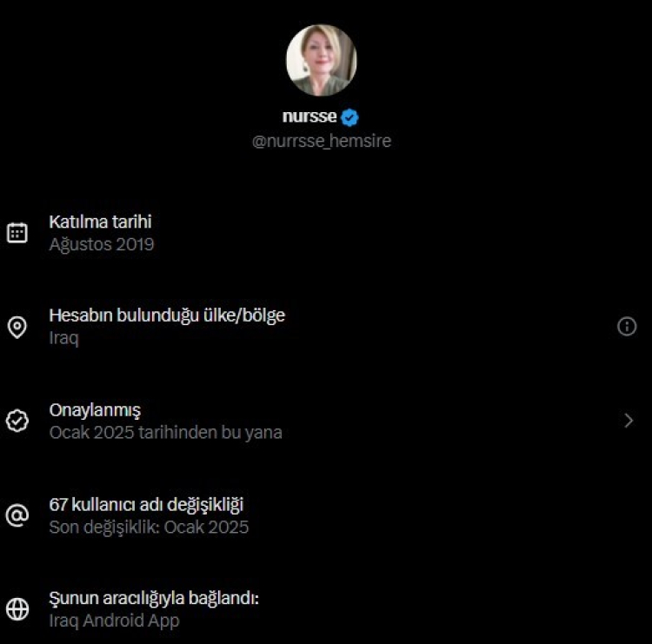Click the verified seal icon beside Onaylanmış
The image size is (652, 644).
click(x=17, y=421)
